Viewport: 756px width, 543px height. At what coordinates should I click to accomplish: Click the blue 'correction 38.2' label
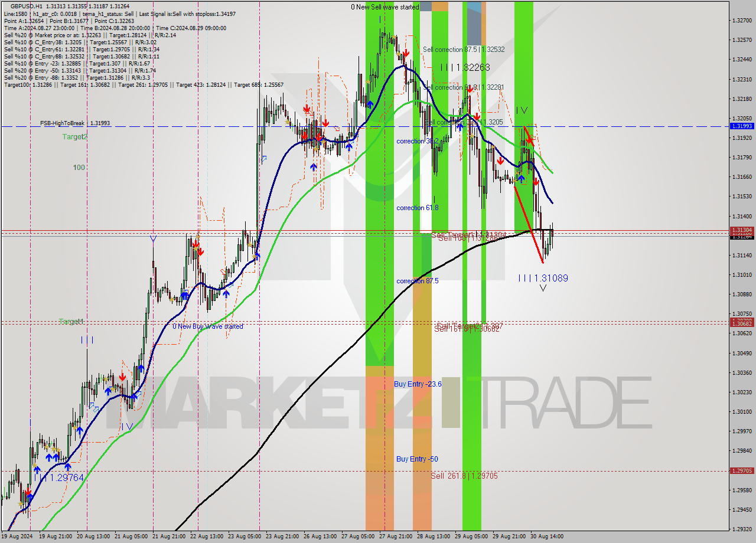pyautogui.click(x=418, y=141)
